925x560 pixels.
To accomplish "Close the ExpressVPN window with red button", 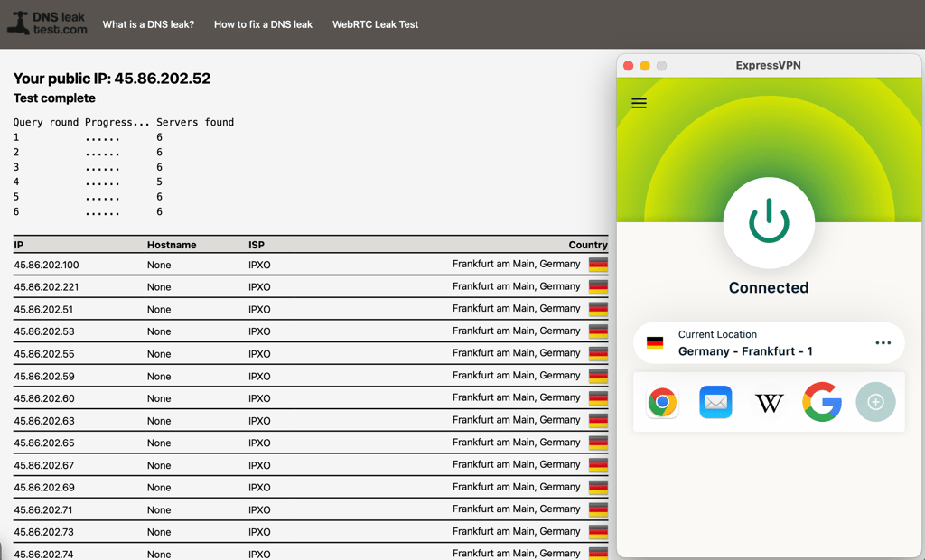I will 629,66.
